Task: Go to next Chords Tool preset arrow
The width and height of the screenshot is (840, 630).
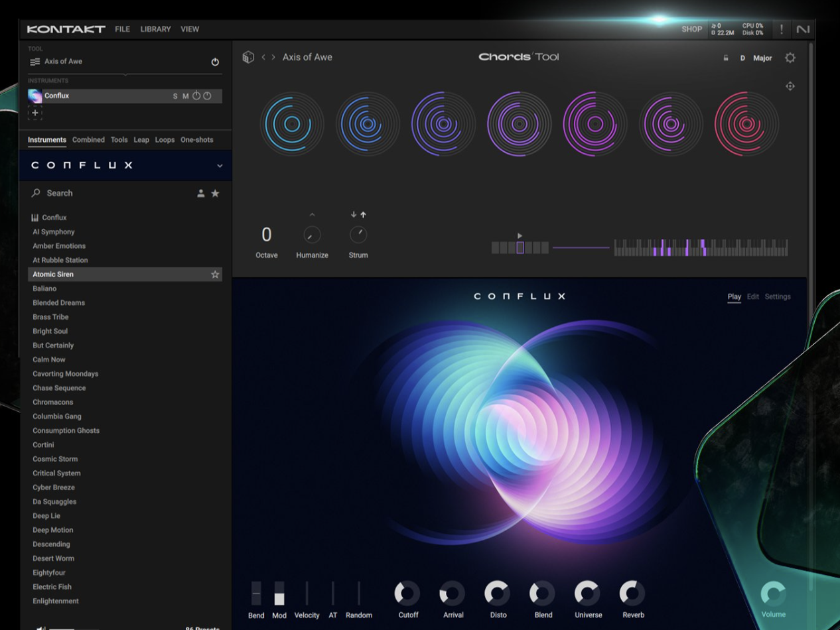Action: pyautogui.click(x=273, y=57)
